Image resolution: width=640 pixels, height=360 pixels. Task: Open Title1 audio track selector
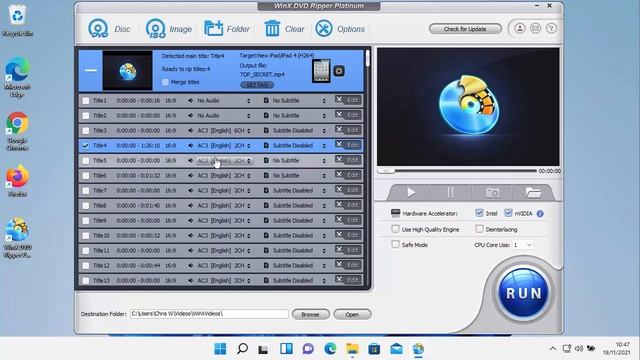click(224, 100)
